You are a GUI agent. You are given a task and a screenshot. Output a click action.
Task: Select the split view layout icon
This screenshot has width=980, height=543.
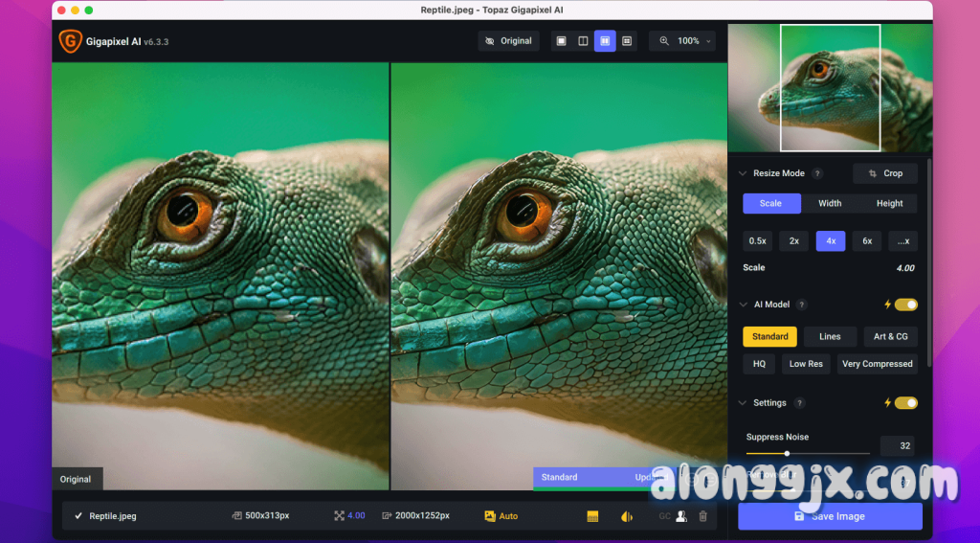click(x=583, y=41)
